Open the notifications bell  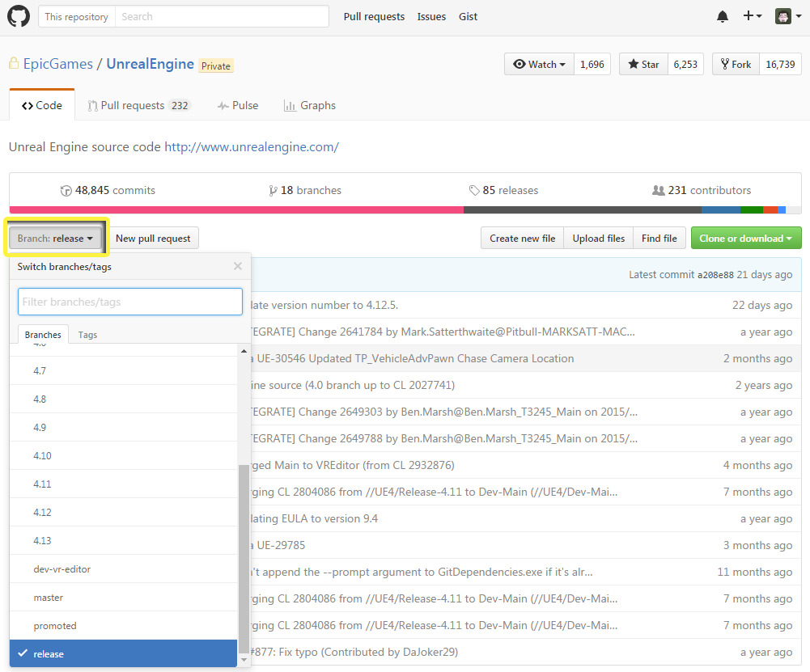(723, 16)
